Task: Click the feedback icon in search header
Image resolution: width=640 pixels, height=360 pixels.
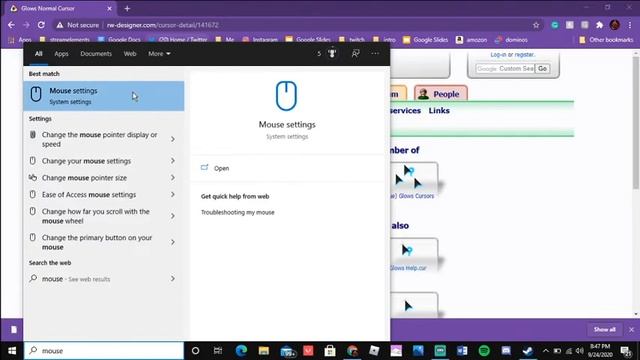Action: pyautogui.click(x=356, y=53)
